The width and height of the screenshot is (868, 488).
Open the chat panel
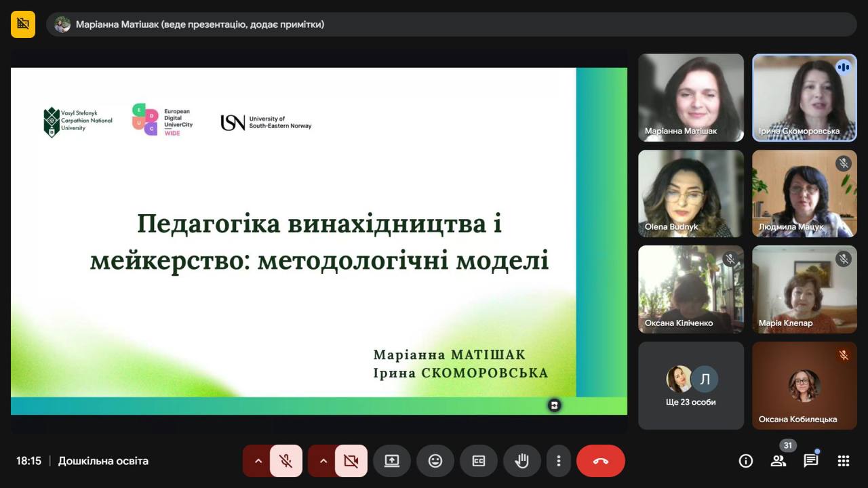pos(811,461)
